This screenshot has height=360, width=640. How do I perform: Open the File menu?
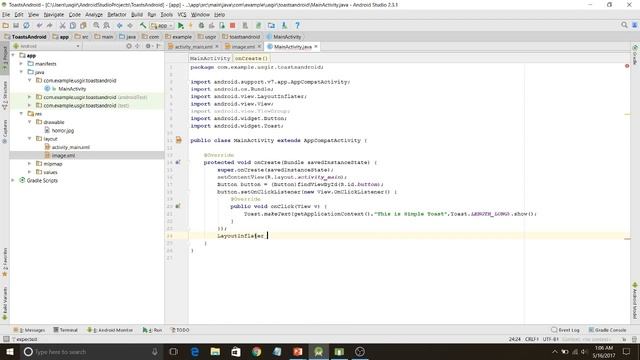(6, 15)
